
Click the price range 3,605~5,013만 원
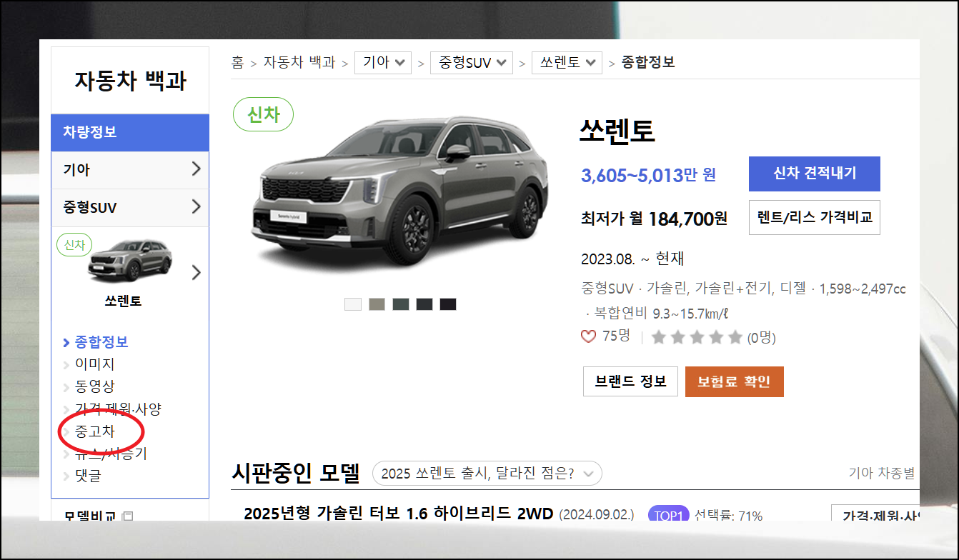pos(648,175)
